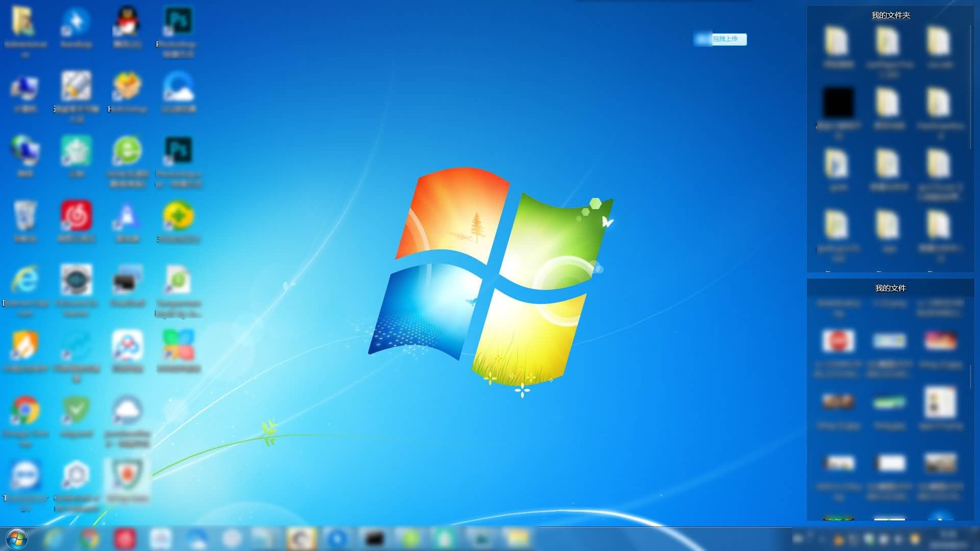The image size is (980, 551).
Task: Select the highlighted shield icon with orange center
Action: click(127, 481)
